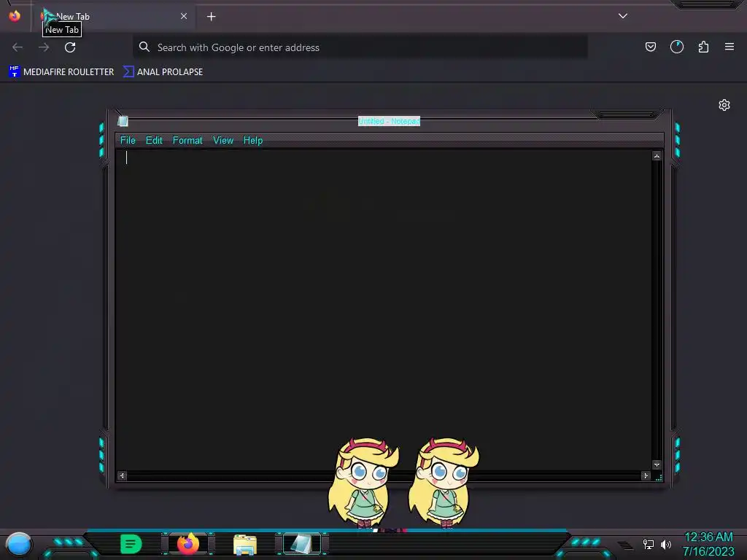This screenshot has height=560, width=747.
Task: Open a new Firefox tab with plus
Action: [x=211, y=17]
